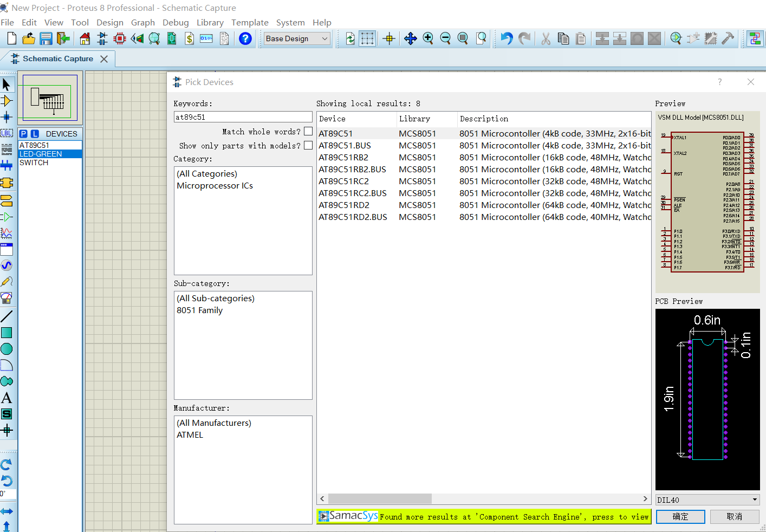
Task: Save the project with the floppy disk icon
Action: click(46, 38)
